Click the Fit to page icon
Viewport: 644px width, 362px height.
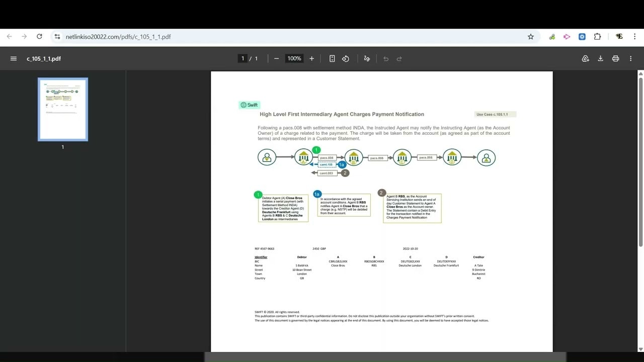(332, 58)
